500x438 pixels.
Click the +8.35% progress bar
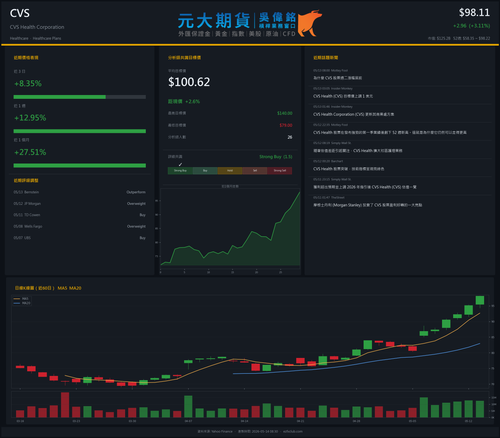(80, 97)
